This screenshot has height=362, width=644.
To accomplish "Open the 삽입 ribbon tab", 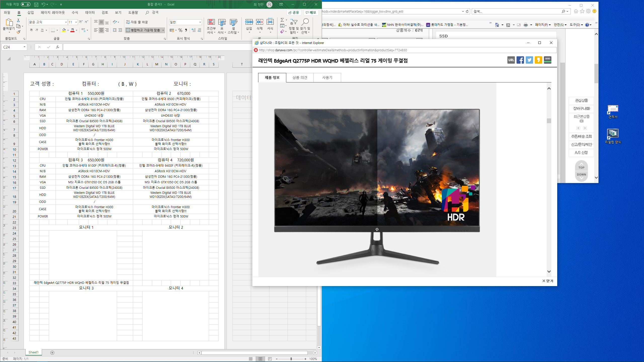I will (x=30, y=12).
